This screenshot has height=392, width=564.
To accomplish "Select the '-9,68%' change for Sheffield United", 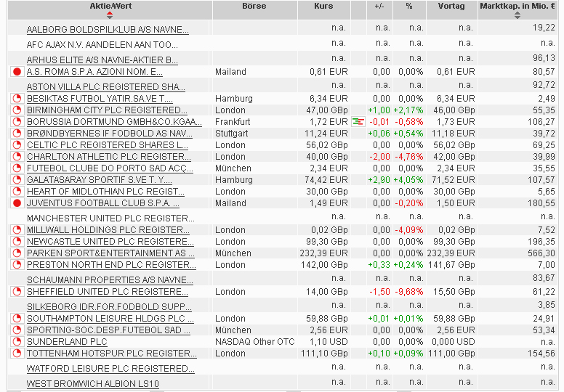I will (x=409, y=291).
